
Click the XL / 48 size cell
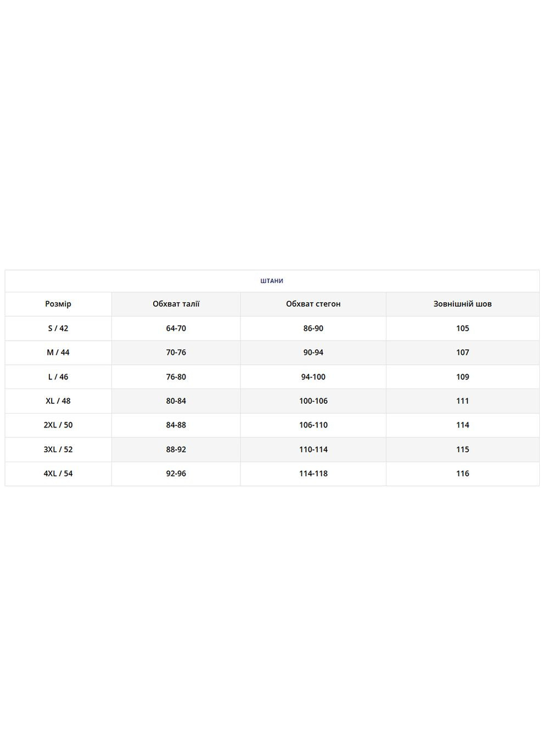[58, 401]
